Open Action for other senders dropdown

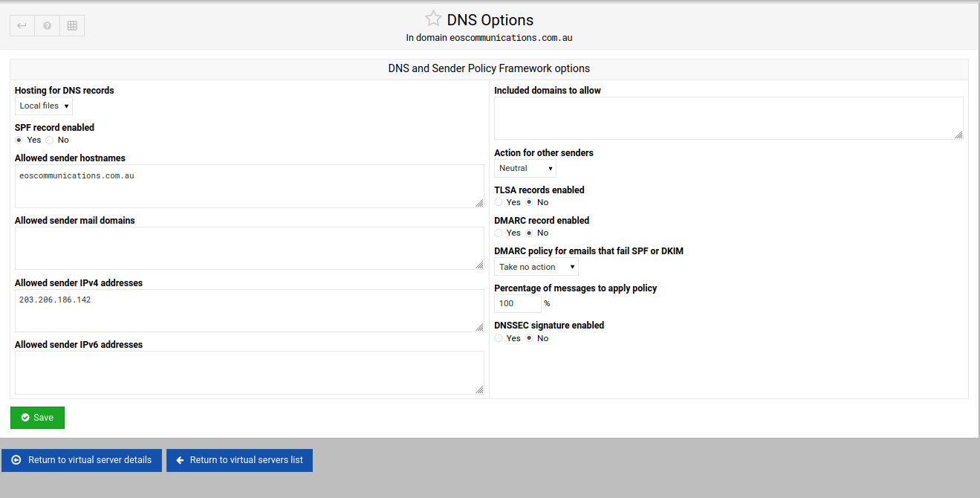click(525, 168)
